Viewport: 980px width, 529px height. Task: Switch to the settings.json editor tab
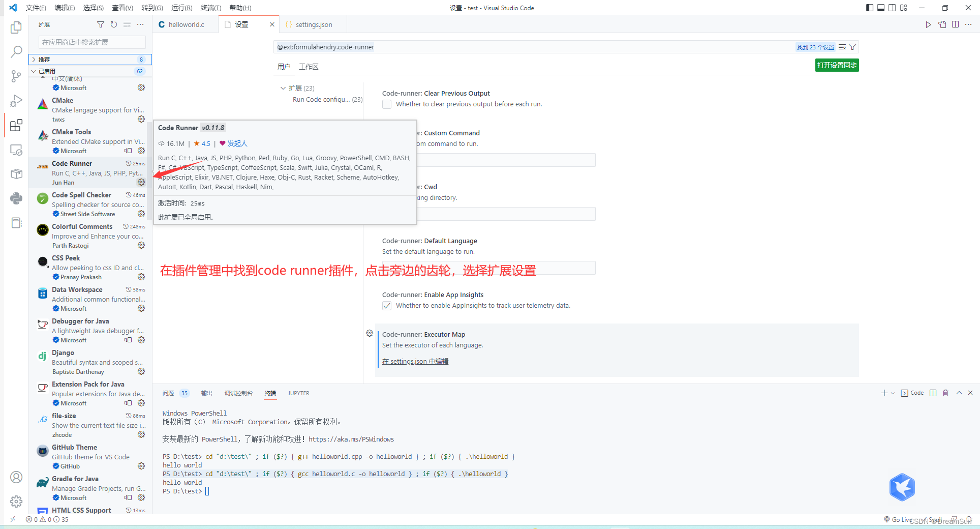coord(314,24)
